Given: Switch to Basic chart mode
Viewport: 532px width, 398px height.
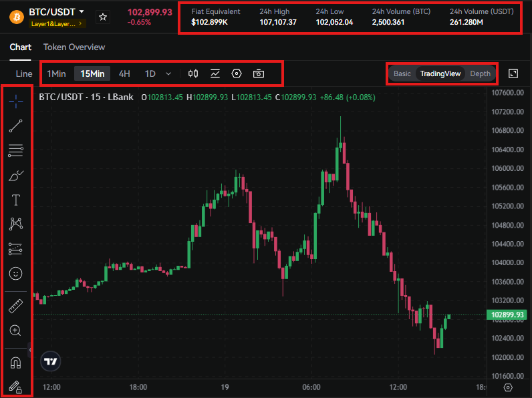Looking at the screenshot, I should [x=402, y=73].
